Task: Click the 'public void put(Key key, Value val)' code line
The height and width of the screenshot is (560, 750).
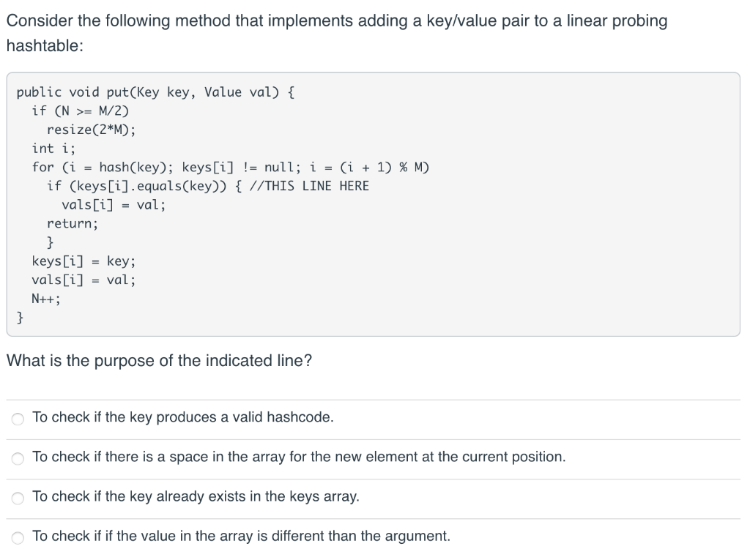Action: 156,92
